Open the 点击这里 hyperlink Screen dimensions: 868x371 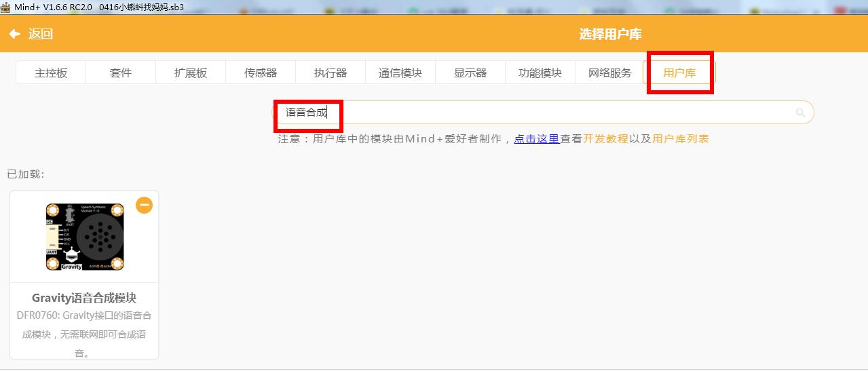pyautogui.click(x=536, y=139)
